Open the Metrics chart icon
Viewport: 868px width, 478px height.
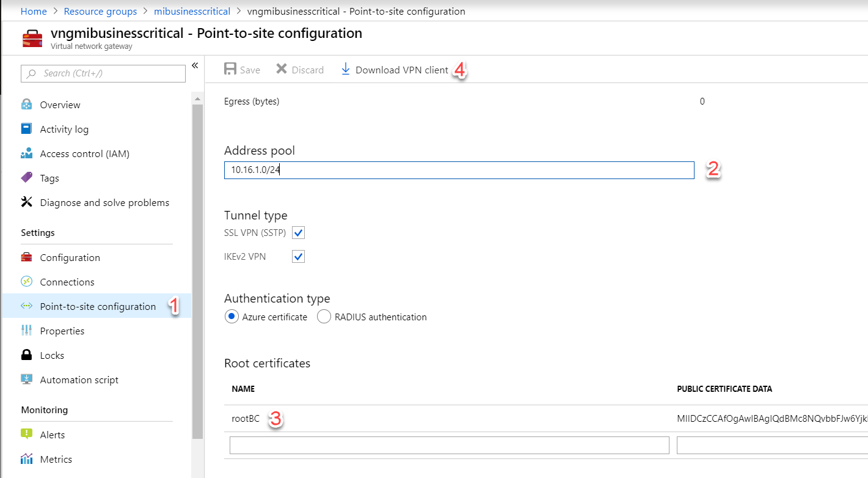click(27, 459)
